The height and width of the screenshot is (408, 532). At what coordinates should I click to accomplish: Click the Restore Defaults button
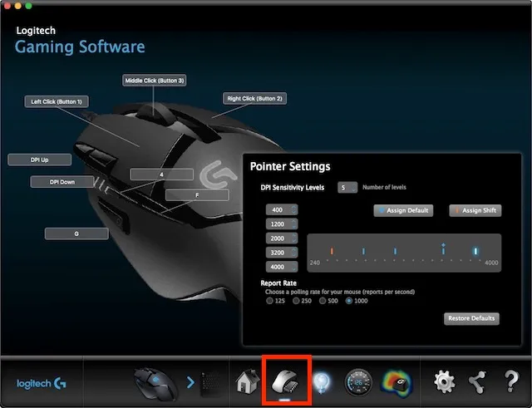[471, 318]
